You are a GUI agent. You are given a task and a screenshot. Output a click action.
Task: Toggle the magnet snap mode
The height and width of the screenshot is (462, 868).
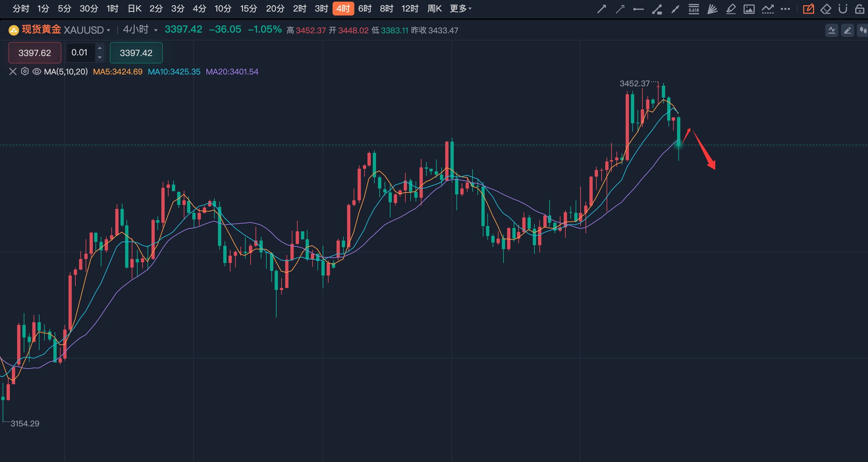843,9
